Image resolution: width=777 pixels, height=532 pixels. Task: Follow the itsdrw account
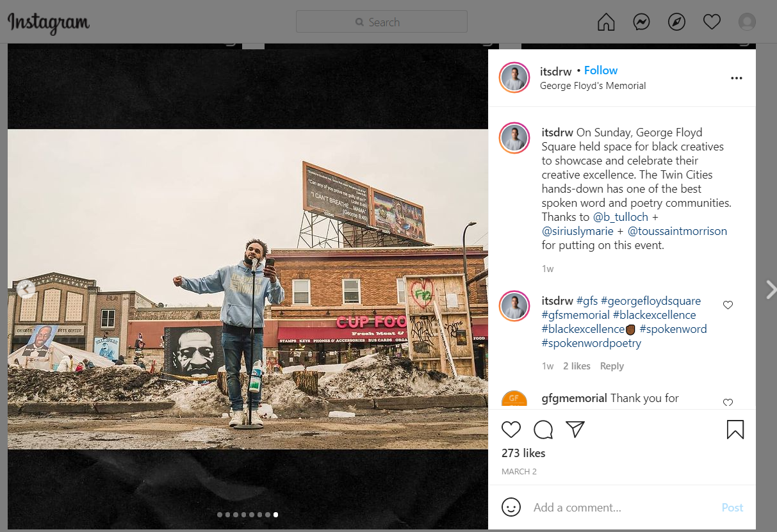click(600, 70)
